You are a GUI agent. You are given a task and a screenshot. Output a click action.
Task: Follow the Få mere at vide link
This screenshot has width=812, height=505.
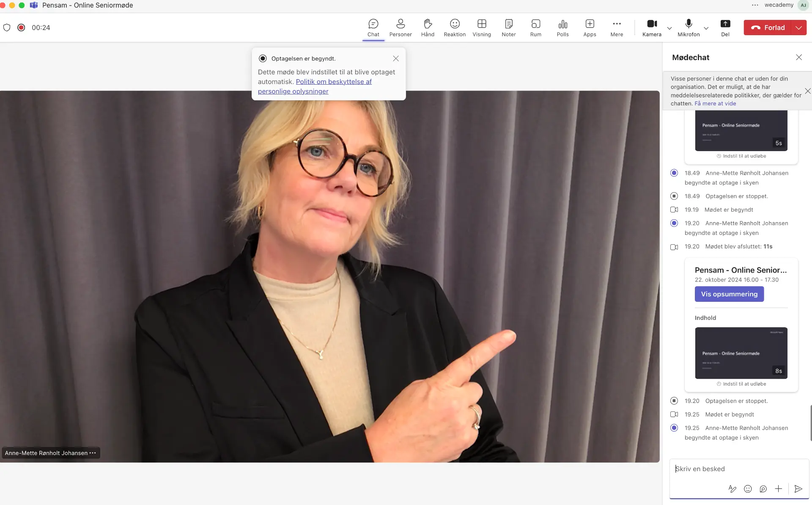[715, 103]
